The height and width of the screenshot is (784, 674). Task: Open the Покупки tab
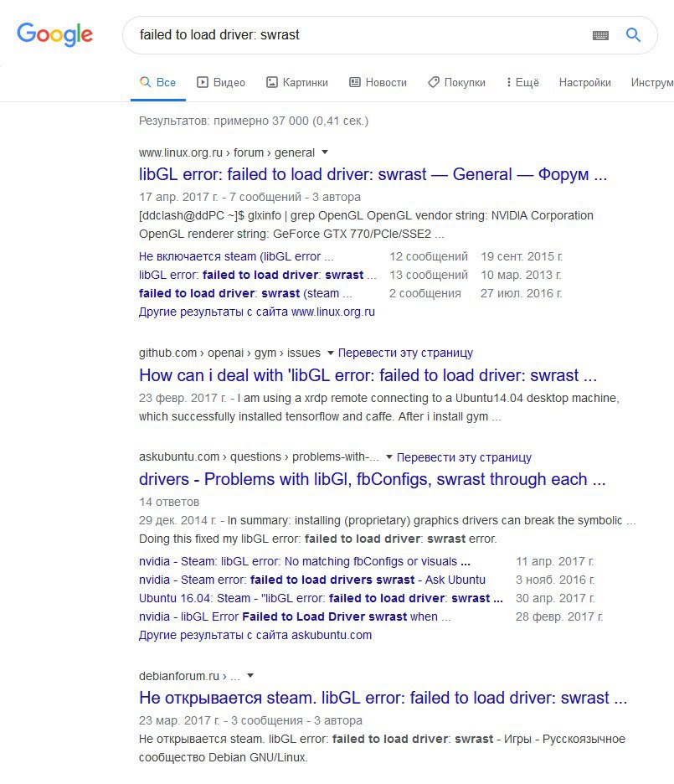coord(456,82)
